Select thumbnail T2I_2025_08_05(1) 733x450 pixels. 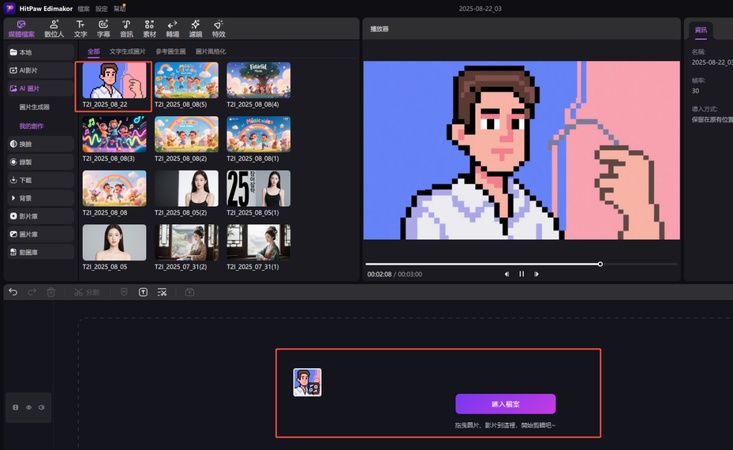point(258,188)
